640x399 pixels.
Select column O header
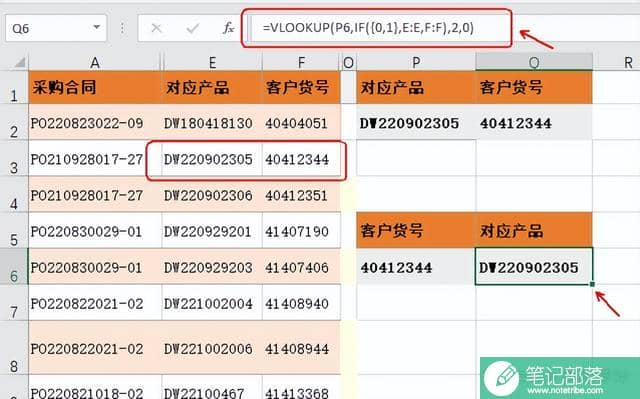pyautogui.click(x=348, y=62)
